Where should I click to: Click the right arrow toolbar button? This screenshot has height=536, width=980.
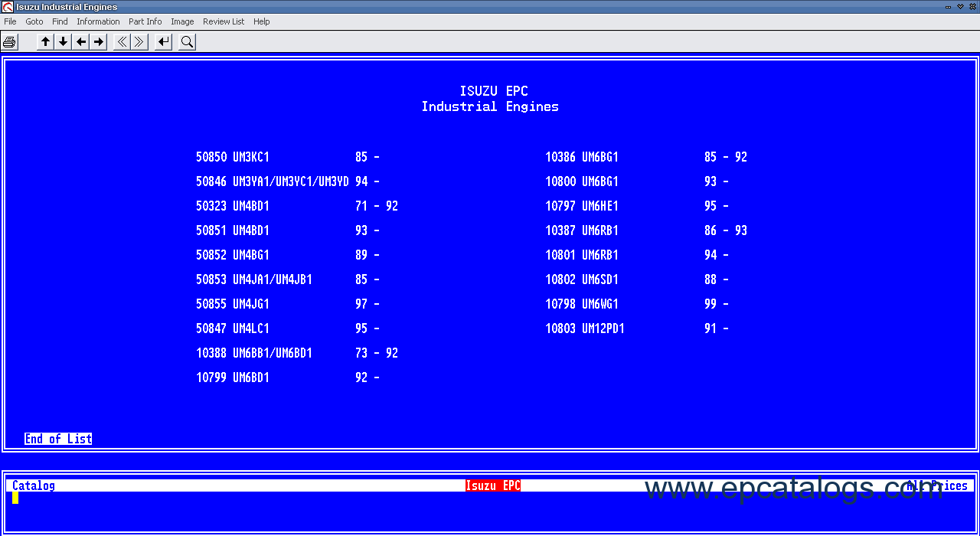98,42
